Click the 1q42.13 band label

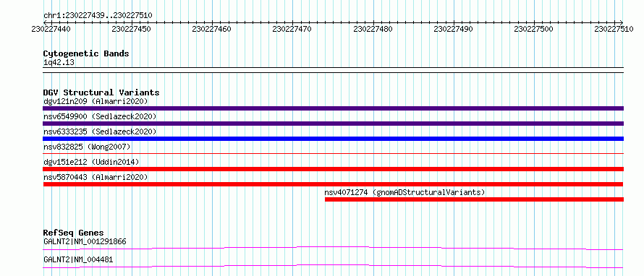(x=59, y=63)
